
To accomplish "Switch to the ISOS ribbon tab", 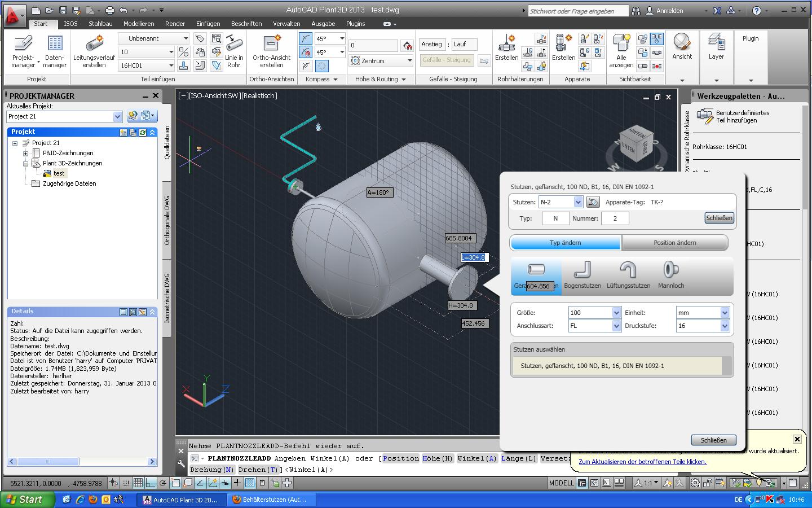I will click(x=70, y=24).
